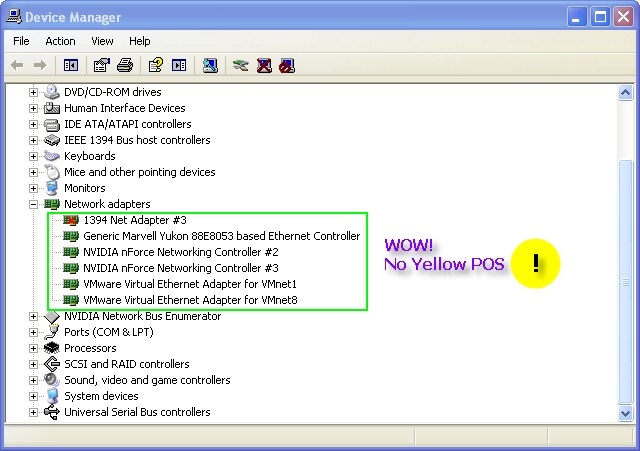Open the Properties toolbar icon

coord(102,65)
